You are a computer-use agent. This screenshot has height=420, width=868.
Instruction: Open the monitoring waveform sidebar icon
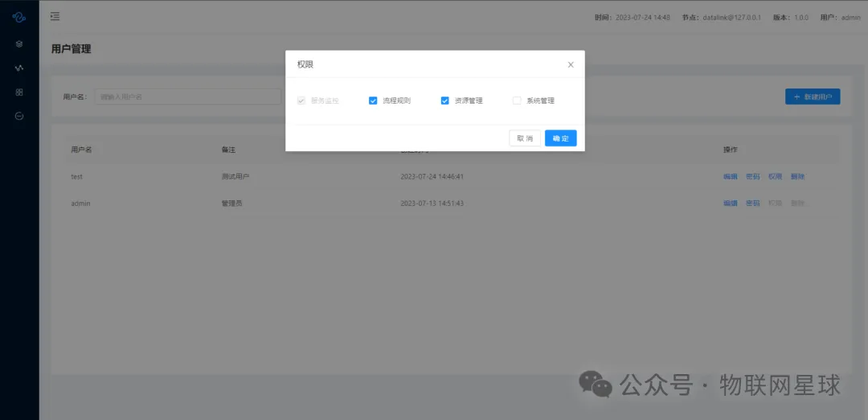tap(19, 68)
